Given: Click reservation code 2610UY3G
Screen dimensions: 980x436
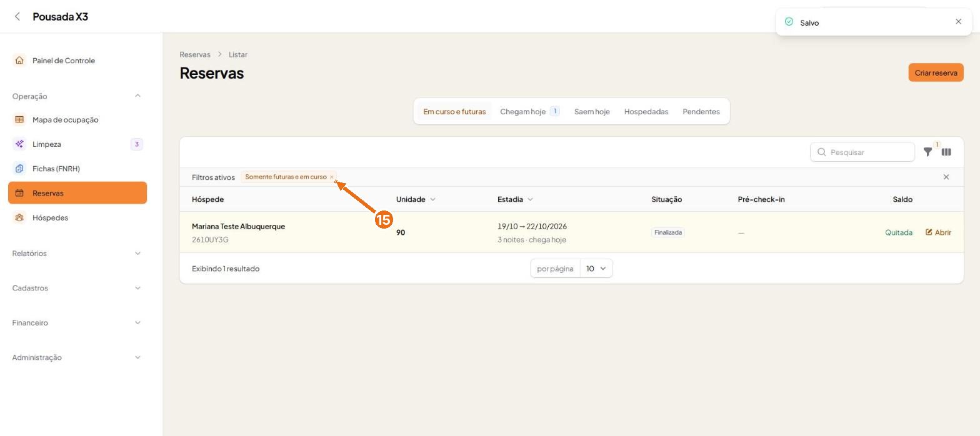Looking at the screenshot, I should point(210,240).
